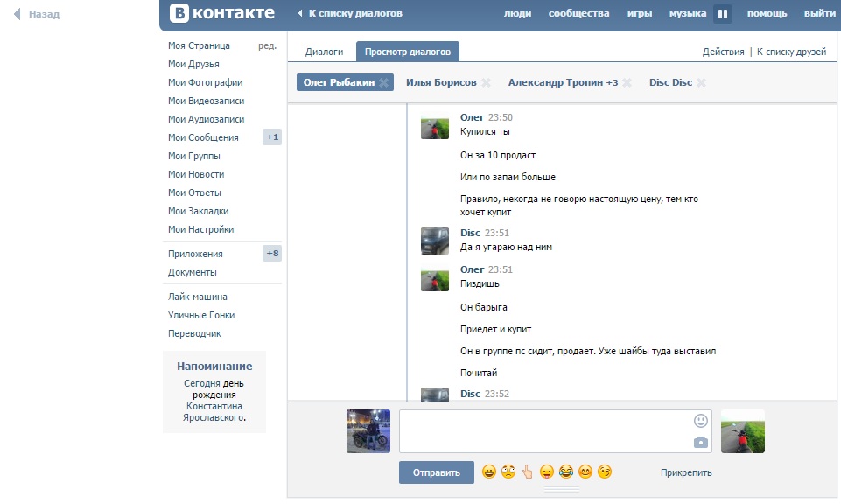841x504 pixels.
Task: Open Мои Закладки in sidebar
Action: pyautogui.click(x=199, y=211)
